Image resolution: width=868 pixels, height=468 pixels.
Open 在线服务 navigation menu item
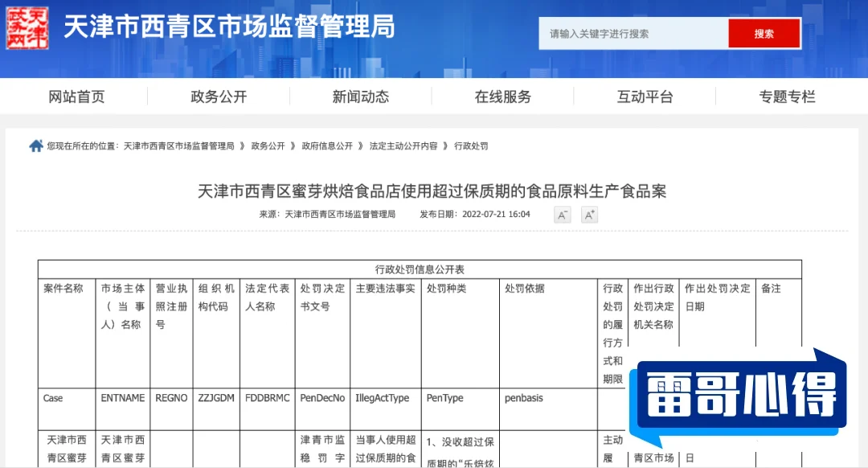pos(502,97)
